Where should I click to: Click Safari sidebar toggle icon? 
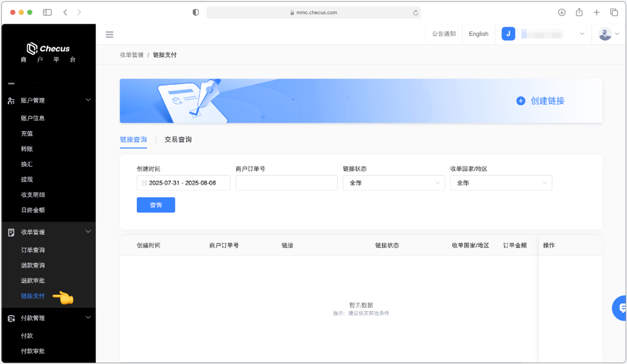[x=48, y=12]
